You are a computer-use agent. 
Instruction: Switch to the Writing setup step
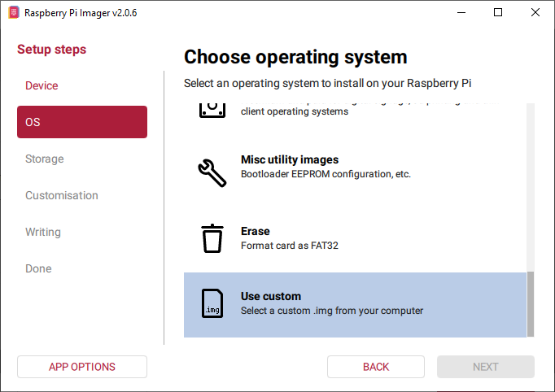pyautogui.click(x=43, y=232)
